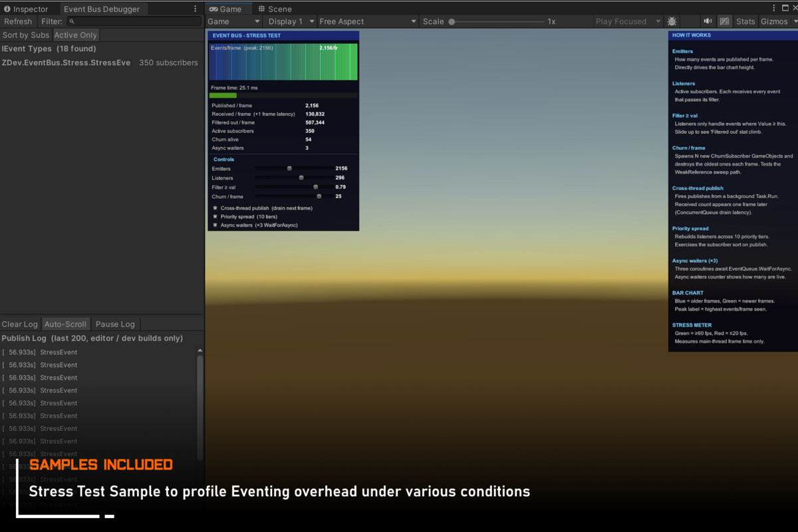Click the Events/frame bar chart
The height and width of the screenshot is (532, 798).
coord(283,62)
